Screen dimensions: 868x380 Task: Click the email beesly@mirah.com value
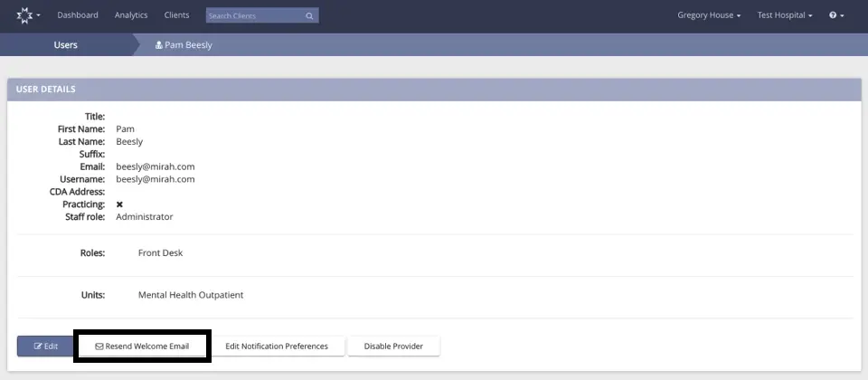pyautogui.click(x=155, y=166)
